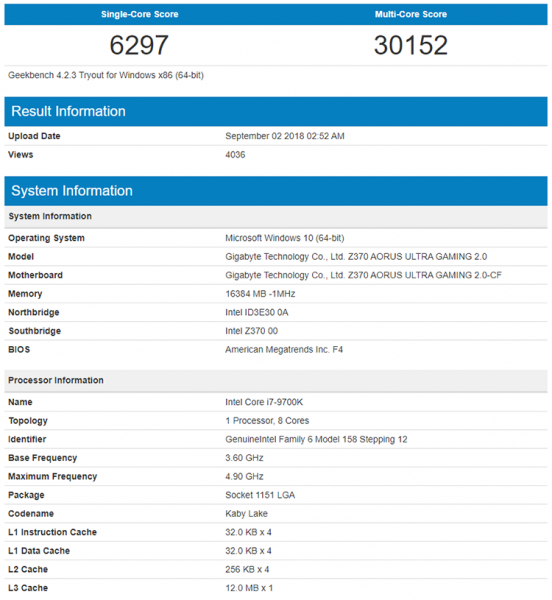Viewport: 552px width, 600px height.
Task: Select the Intel Core i7-9700K processor name
Action: [x=264, y=402]
